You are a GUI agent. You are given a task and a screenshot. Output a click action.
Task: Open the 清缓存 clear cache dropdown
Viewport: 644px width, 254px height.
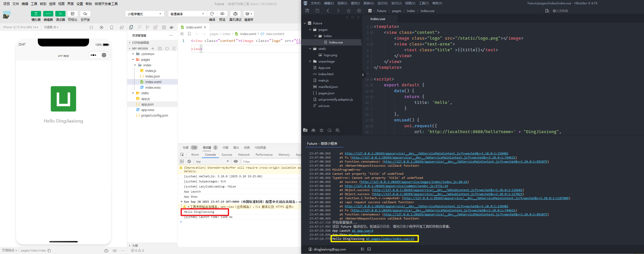(249, 14)
